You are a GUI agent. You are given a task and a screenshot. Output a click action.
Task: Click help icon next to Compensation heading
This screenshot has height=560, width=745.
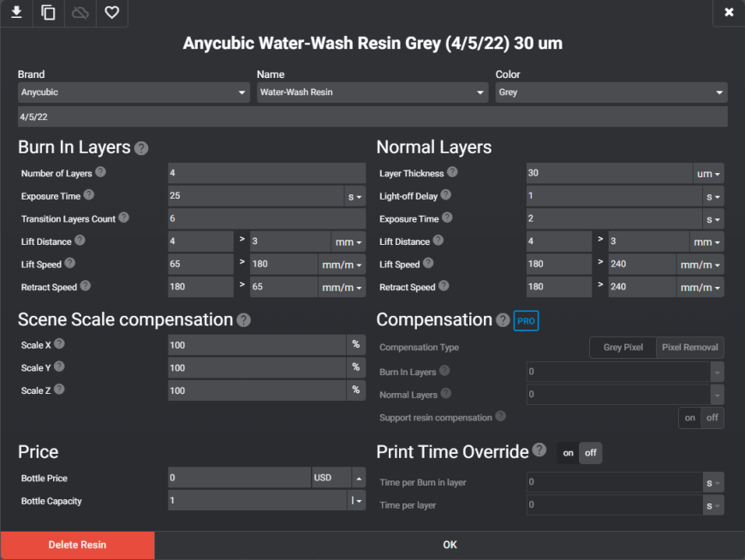coord(503,320)
